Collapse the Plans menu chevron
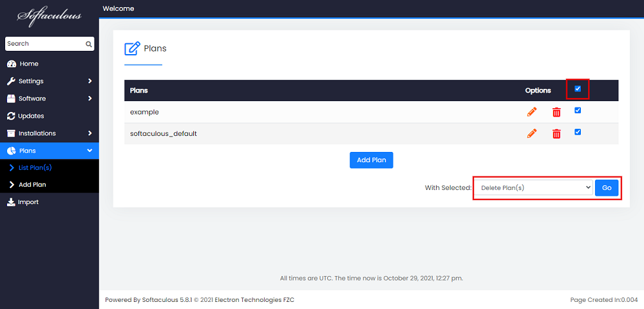 point(90,151)
